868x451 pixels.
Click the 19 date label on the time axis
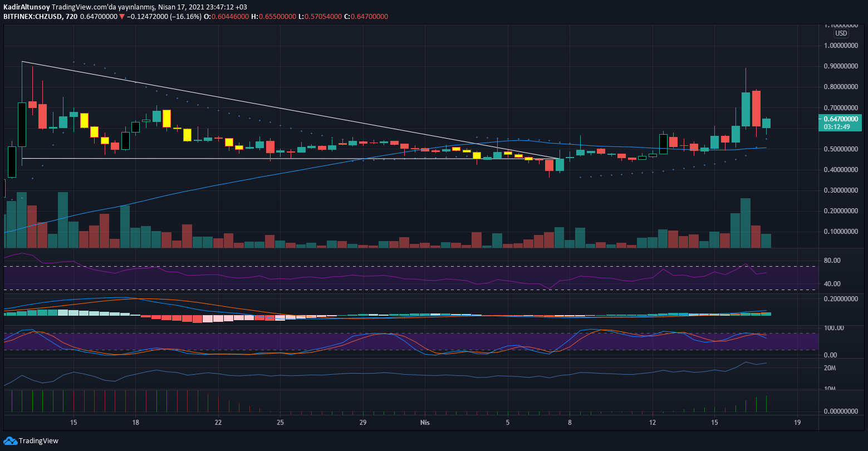[797, 423]
